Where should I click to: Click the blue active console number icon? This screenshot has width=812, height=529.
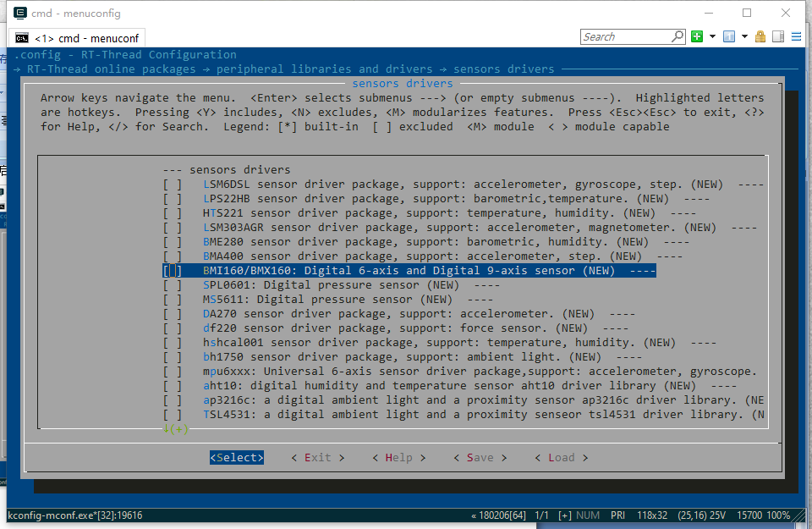(x=729, y=36)
